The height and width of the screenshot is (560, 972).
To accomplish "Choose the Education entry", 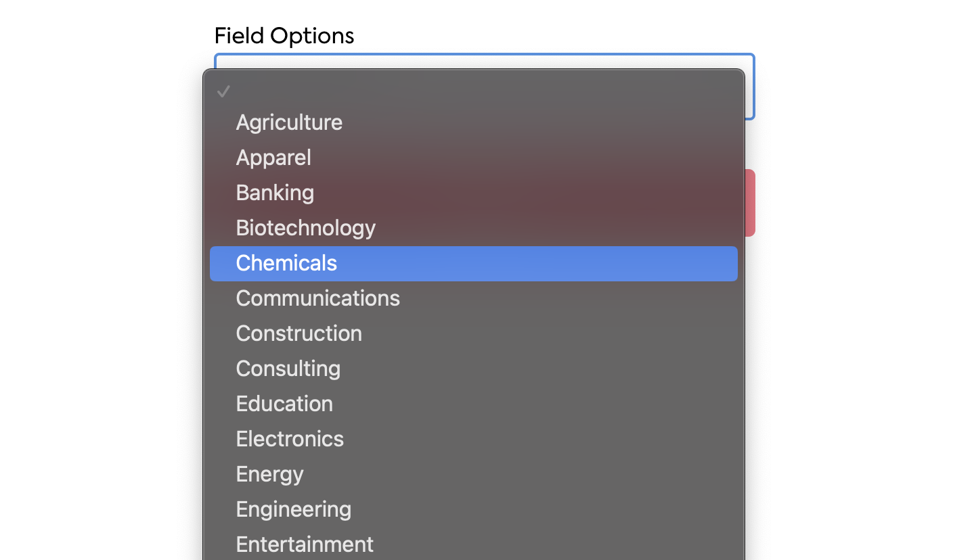I will [x=284, y=404].
